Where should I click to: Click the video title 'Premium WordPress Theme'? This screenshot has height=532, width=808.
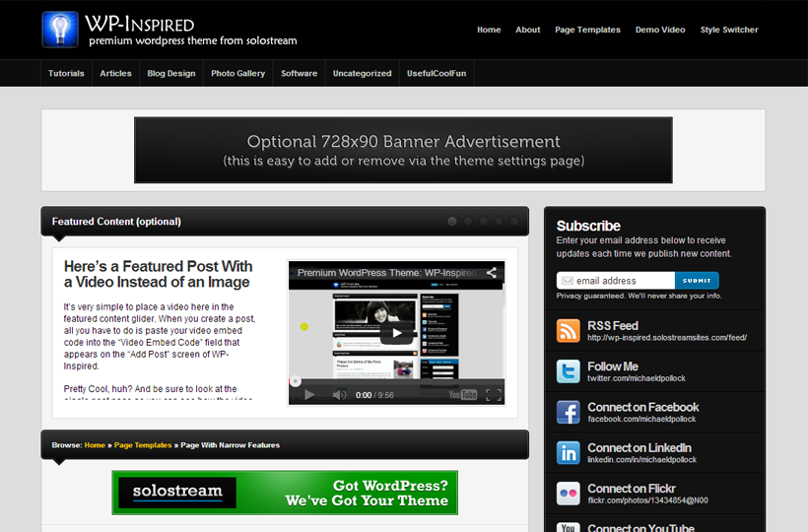pyautogui.click(x=386, y=273)
